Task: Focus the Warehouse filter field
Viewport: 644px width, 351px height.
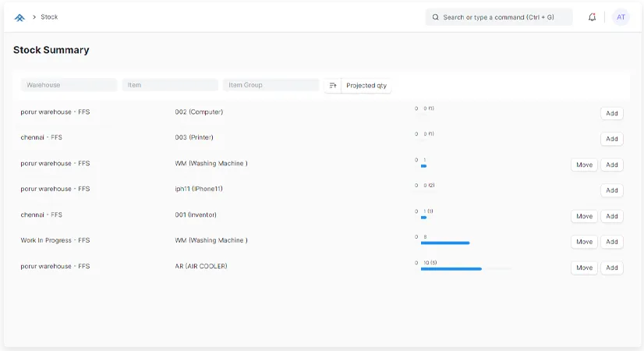Action: point(69,85)
